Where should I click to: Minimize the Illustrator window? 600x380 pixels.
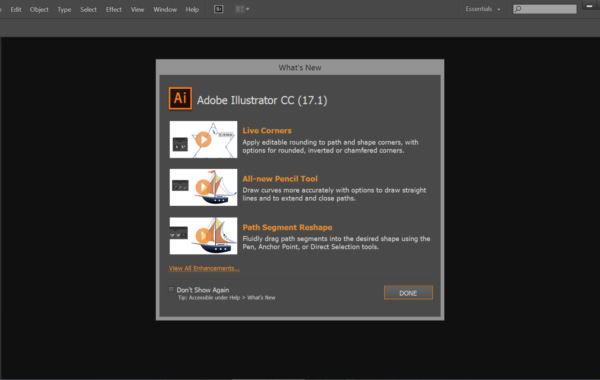[x=589, y=6]
